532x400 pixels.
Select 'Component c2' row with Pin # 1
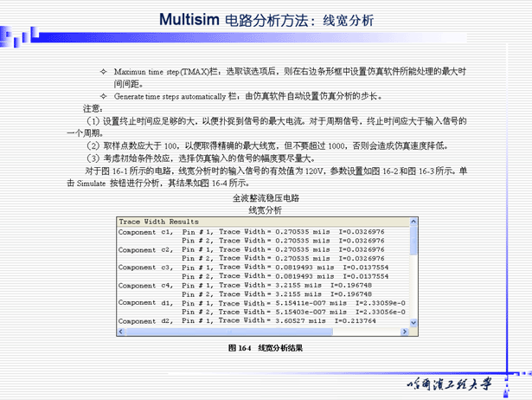click(252, 249)
